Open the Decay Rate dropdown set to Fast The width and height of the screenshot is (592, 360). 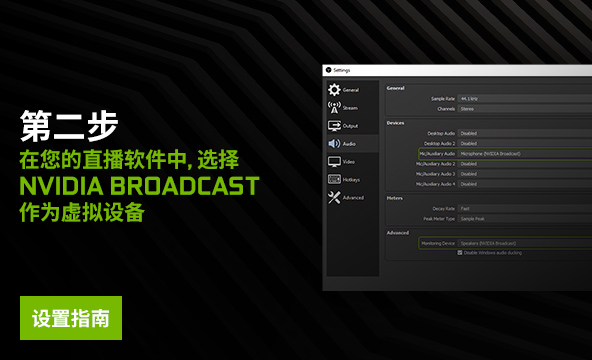525,208
